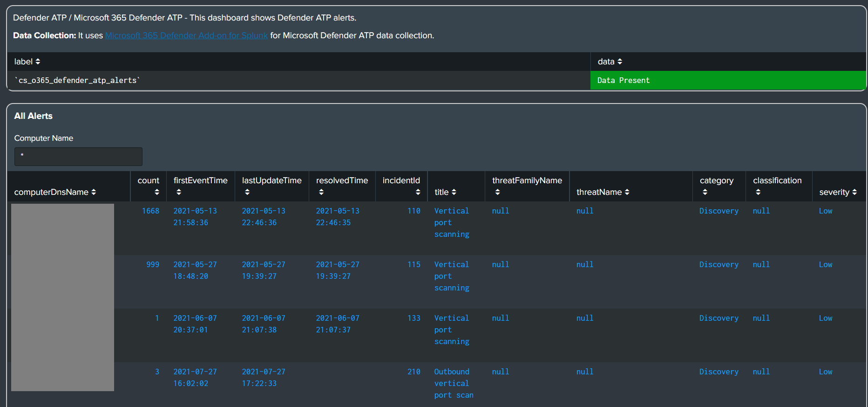
Task: Open Vertical port scanning title for incident 115
Action: click(x=452, y=276)
